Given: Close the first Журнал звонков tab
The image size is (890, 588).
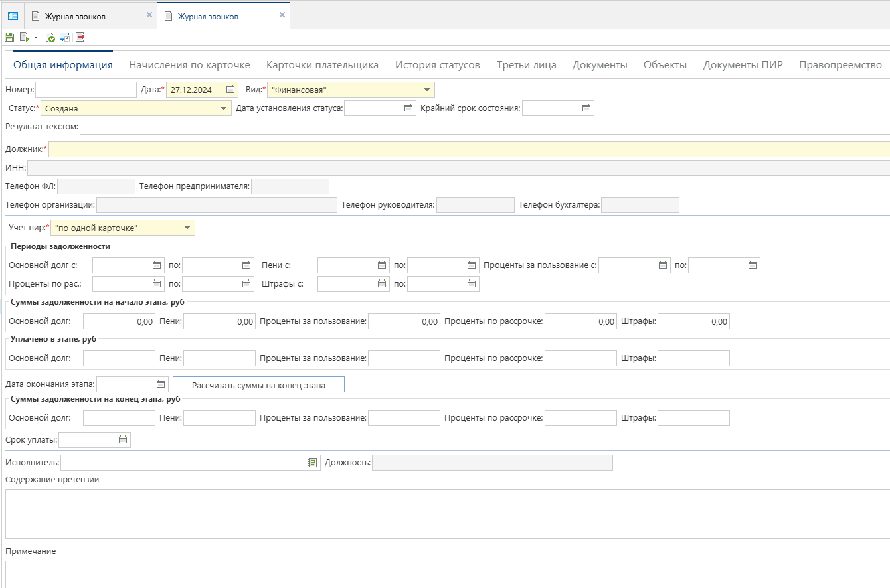Looking at the screenshot, I should 149,15.
